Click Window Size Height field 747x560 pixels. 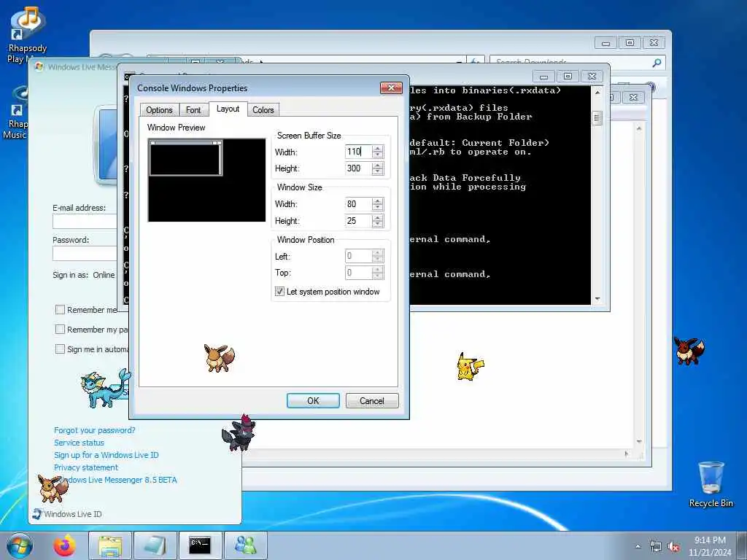pyautogui.click(x=358, y=220)
